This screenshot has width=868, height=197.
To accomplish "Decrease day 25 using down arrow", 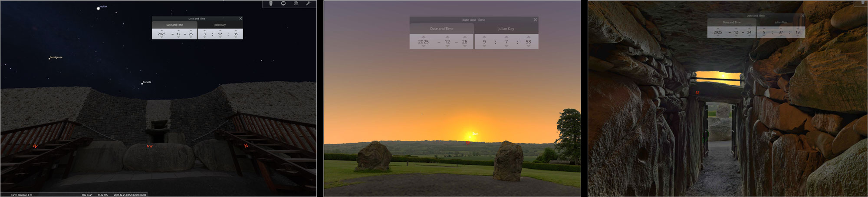I will tap(191, 37).
